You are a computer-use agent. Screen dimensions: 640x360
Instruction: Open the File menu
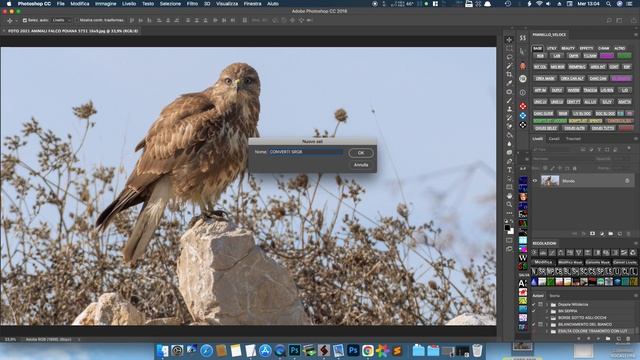click(60, 4)
